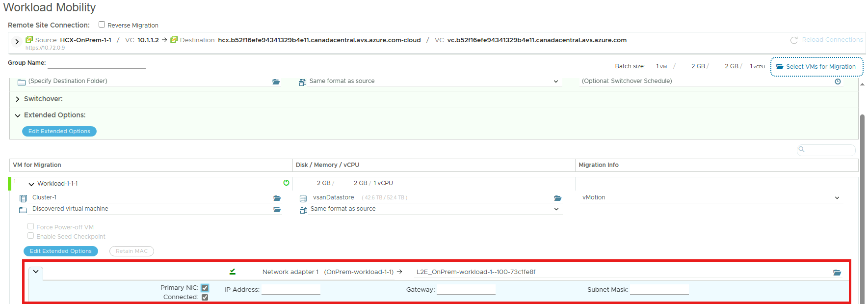This screenshot has width=868, height=304.
Task: Click the L2E_OnPrem-workload-1--100-73c1fe8f network name
Action: 476,272
